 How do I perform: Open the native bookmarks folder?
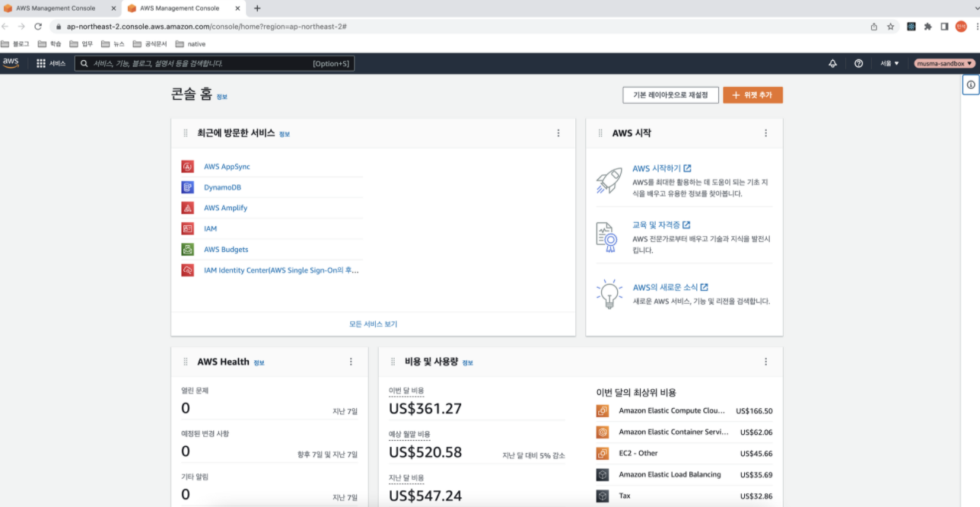pyautogui.click(x=190, y=44)
